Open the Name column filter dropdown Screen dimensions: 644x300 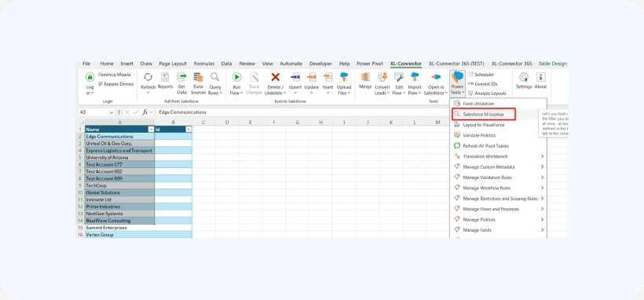tap(151, 130)
